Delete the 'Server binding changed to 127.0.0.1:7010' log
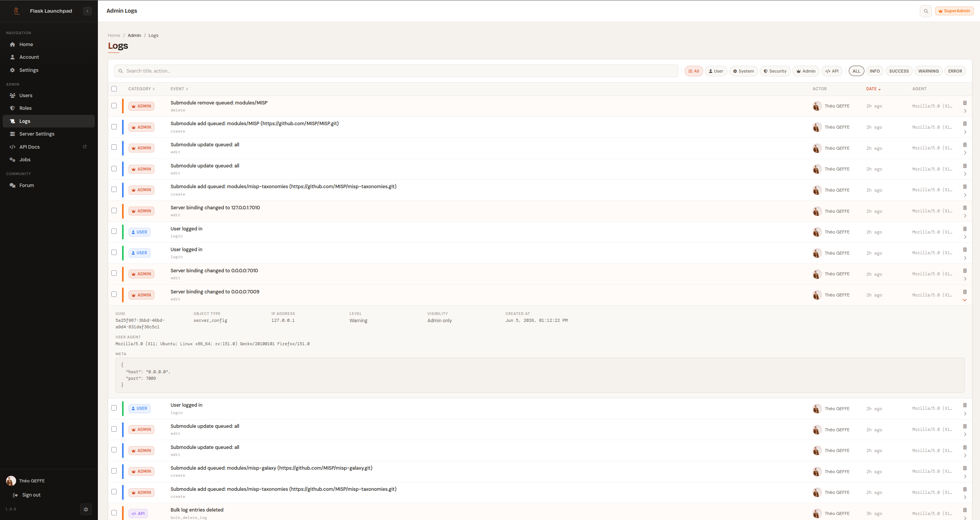Image resolution: width=980 pixels, height=520 pixels. [x=965, y=208]
